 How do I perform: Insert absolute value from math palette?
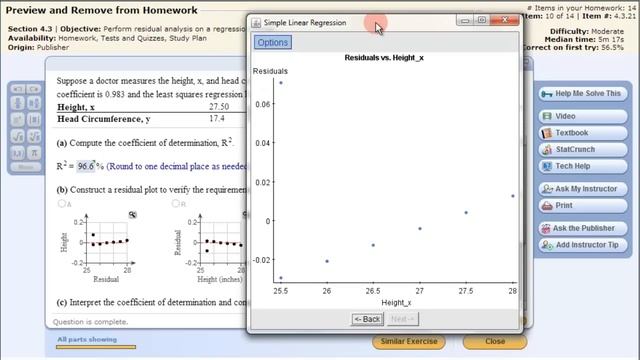pos(34,120)
